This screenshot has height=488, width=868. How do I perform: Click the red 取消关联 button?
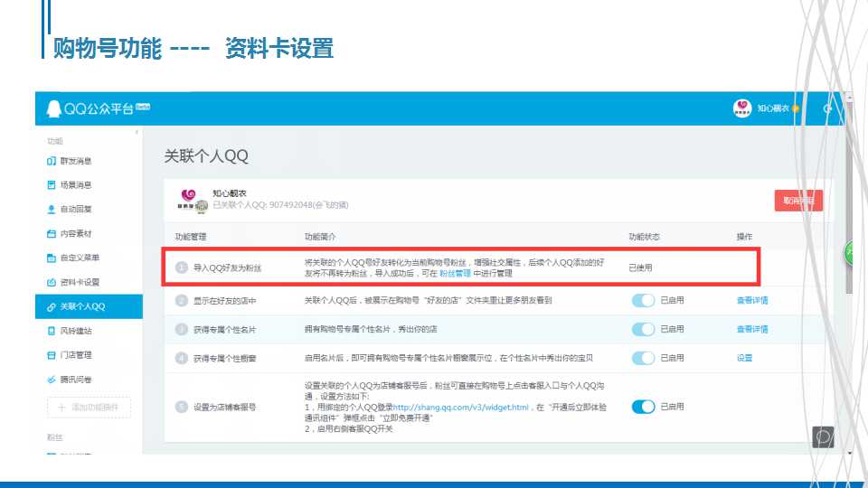(798, 201)
